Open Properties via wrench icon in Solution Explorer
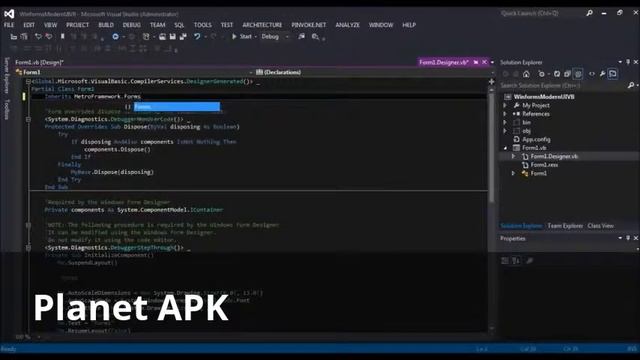The width and height of the screenshot is (640, 360). (602, 74)
